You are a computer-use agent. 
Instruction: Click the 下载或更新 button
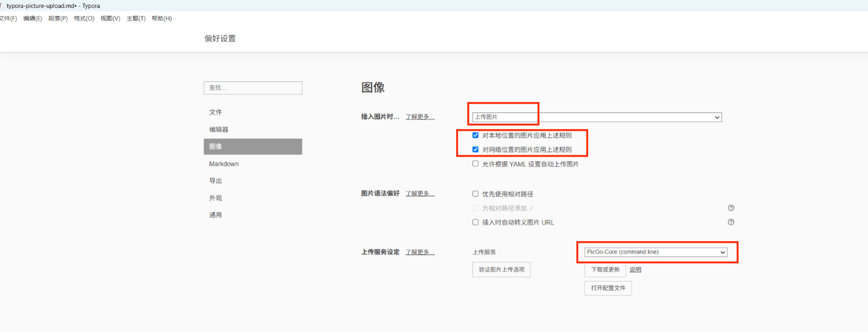[605, 269]
